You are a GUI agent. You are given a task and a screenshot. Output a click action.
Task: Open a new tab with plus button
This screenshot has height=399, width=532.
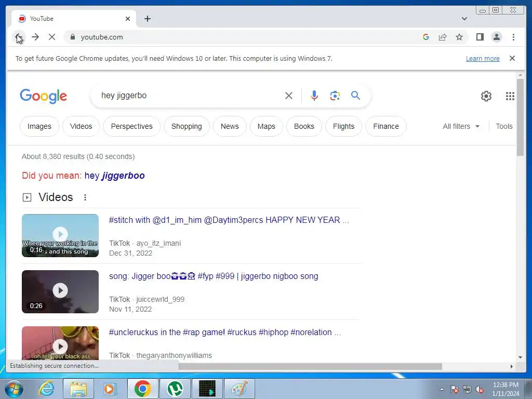[x=147, y=19]
